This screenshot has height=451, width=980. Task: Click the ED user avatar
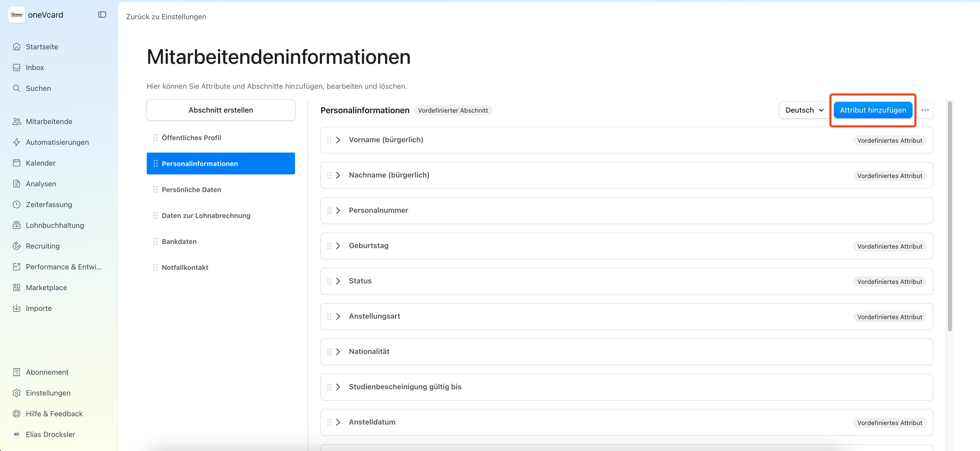point(16,434)
